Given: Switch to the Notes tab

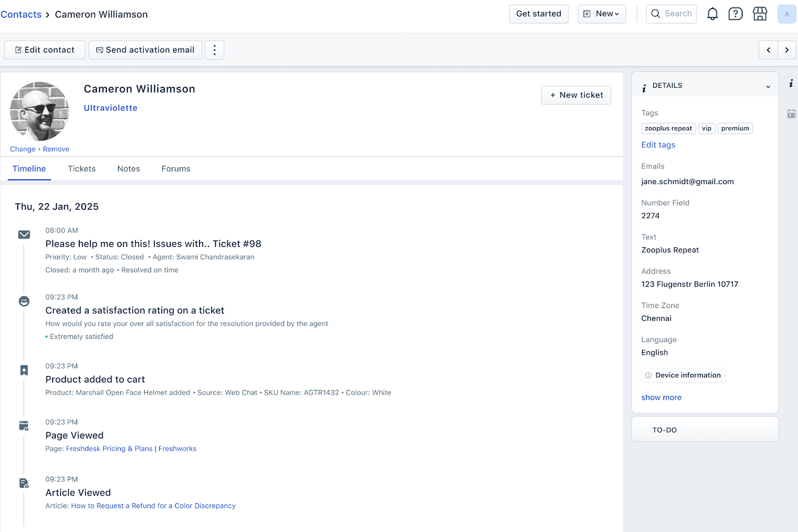Looking at the screenshot, I should point(128,169).
